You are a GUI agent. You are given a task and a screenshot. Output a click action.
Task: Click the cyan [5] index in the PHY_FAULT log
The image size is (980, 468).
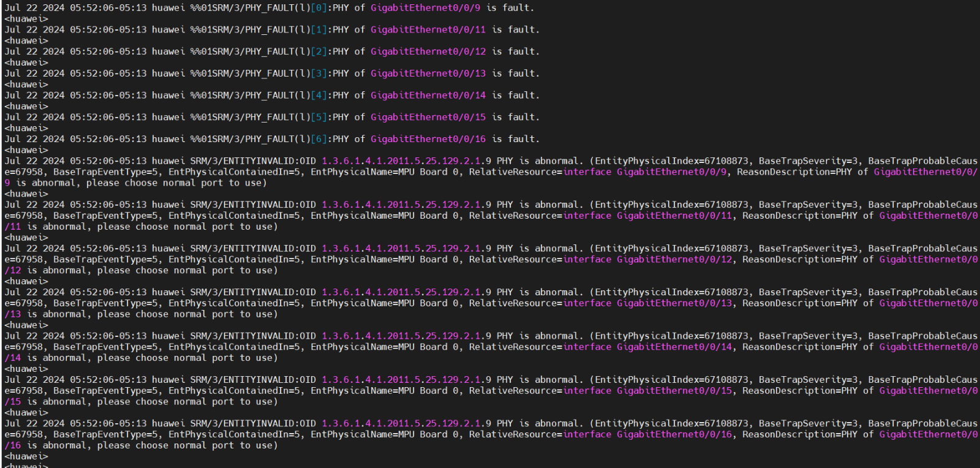(x=318, y=118)
